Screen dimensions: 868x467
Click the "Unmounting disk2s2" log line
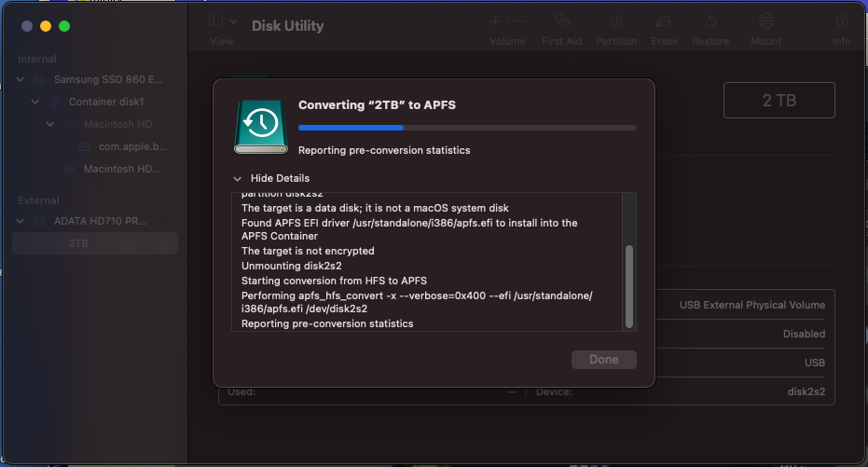(x=292, y=267)
